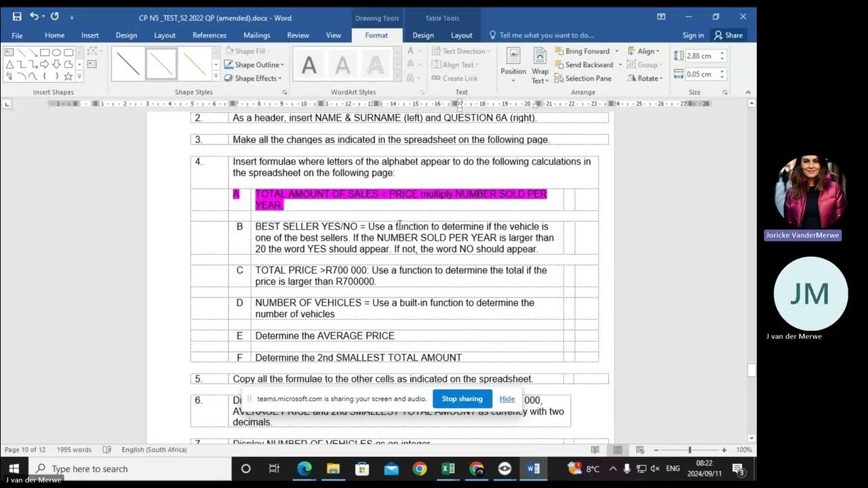
Task: Open the Align dropdown
Action: (642, 51)
